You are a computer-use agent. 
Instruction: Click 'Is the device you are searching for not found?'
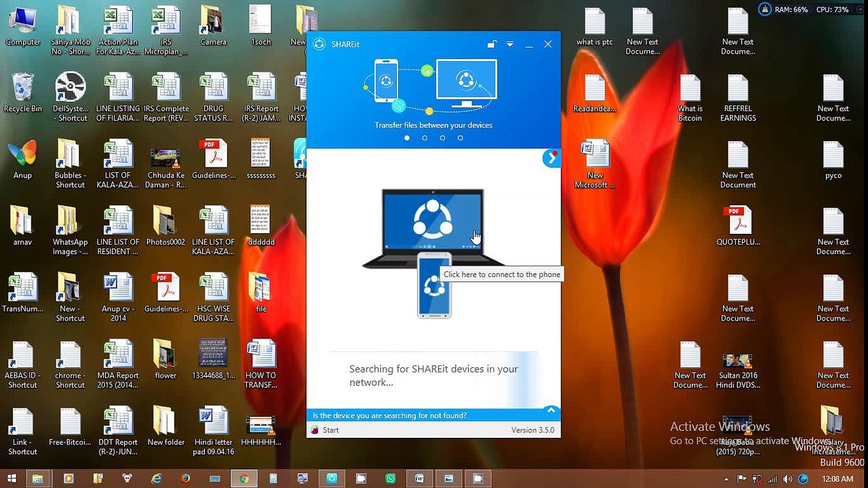(x=389, y=415)
